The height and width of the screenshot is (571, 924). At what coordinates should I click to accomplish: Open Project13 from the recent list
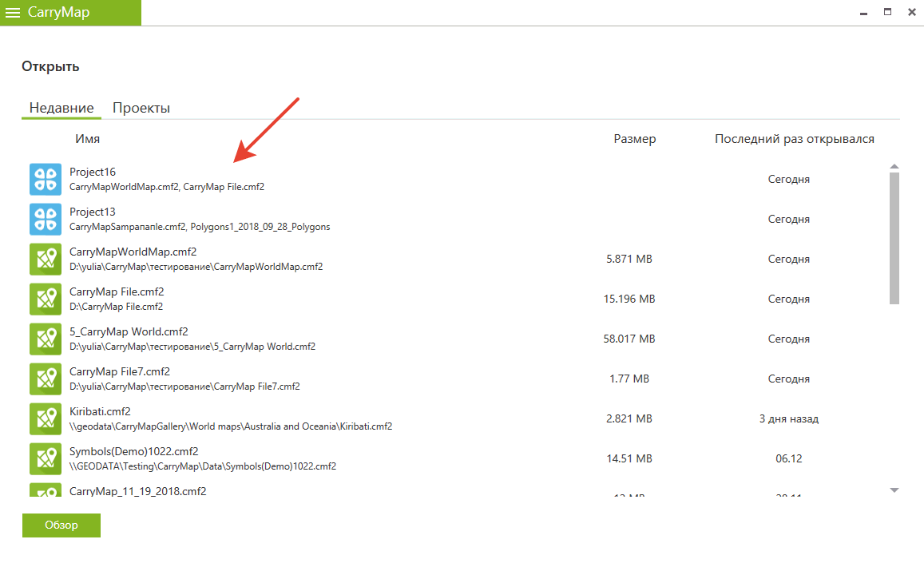93,212
